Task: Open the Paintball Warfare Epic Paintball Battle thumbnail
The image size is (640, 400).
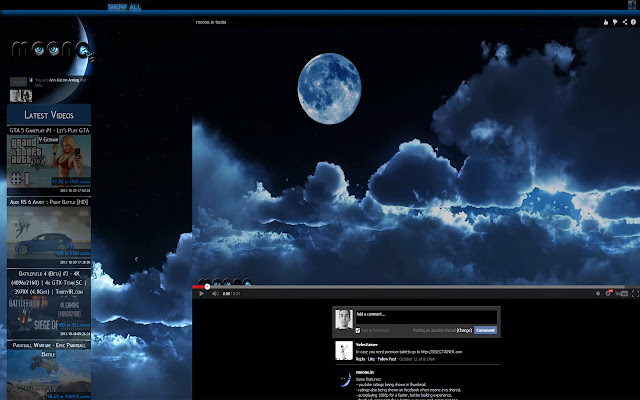Action: coord(49,374)
